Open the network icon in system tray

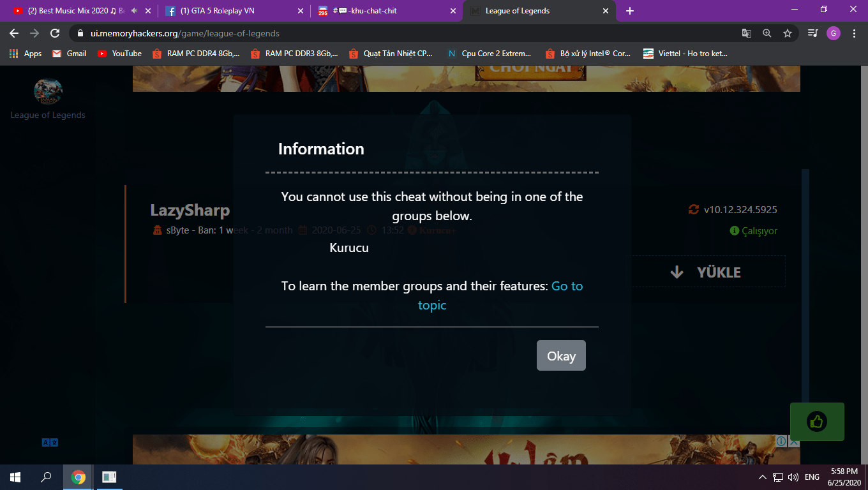coord(778,477)
